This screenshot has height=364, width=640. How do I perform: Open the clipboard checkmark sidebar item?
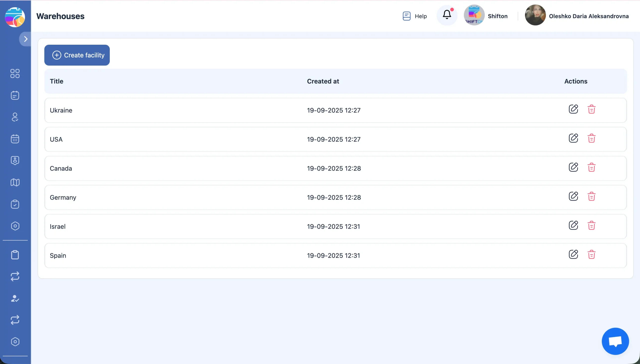click(15, 204)
